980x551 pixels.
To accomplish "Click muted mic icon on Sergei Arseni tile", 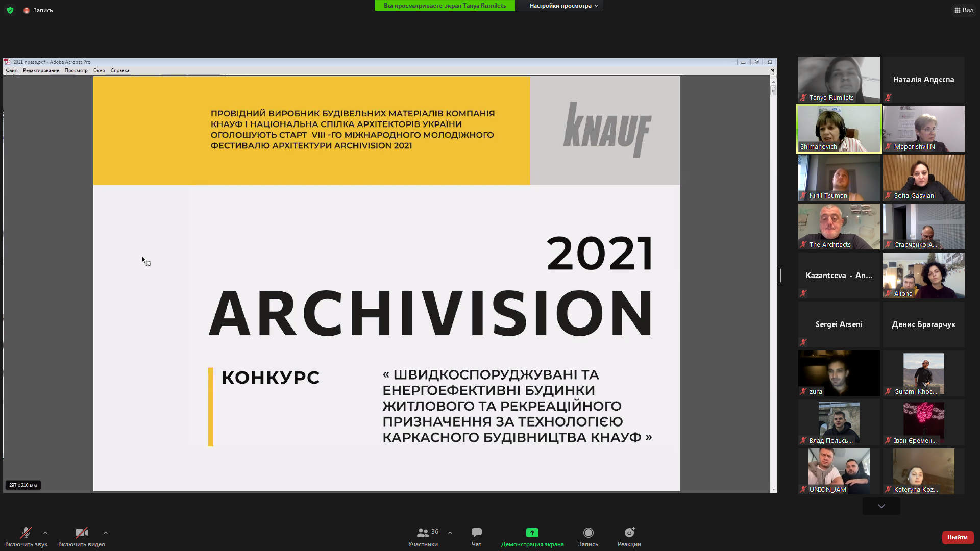I will 804,342.
